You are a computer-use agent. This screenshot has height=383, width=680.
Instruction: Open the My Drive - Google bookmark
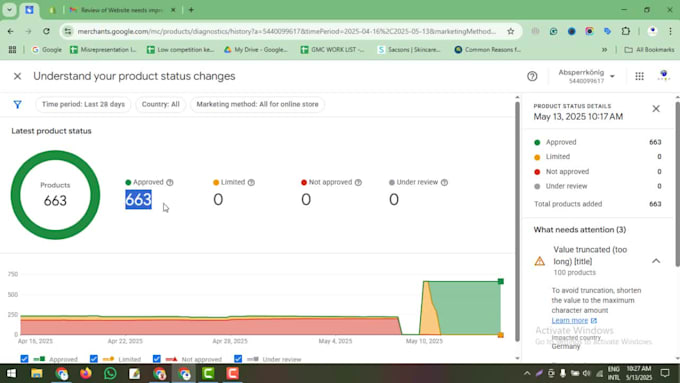[x=255, y=50]
